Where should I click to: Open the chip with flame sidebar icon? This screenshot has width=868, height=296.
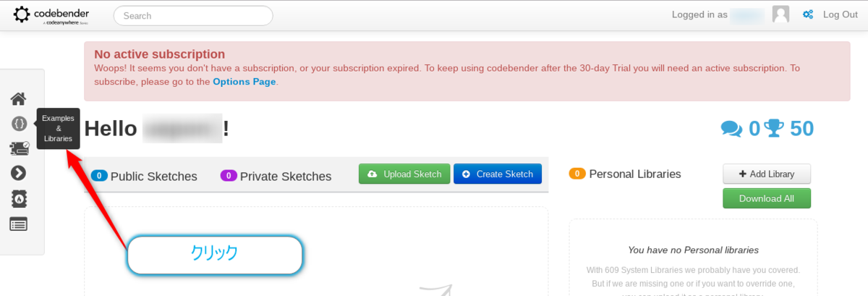[x=19, y=198]
